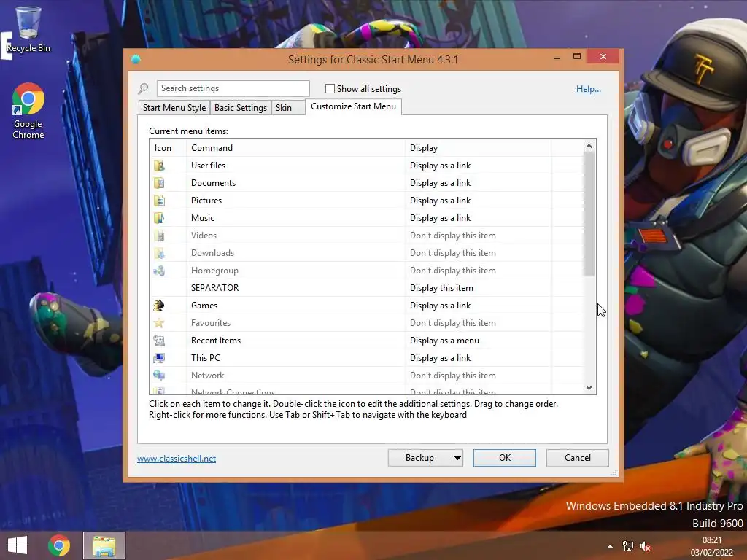This screenshot has width=747, height=560.
Task: Click the Classic Start Menu shell icon in title bar
Action: pyautogui.click(x=136, y=60)
